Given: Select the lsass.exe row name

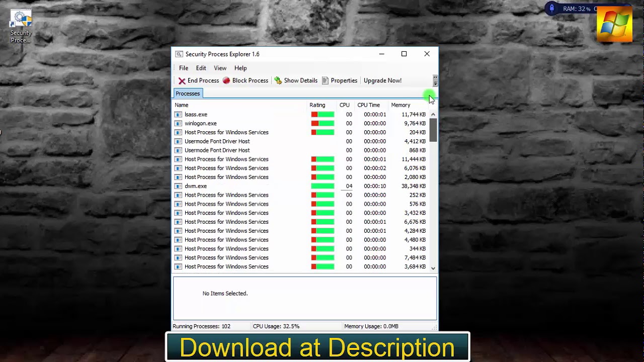Looking at the screenshot, I should pyautogui.click(x=196, y=115).
